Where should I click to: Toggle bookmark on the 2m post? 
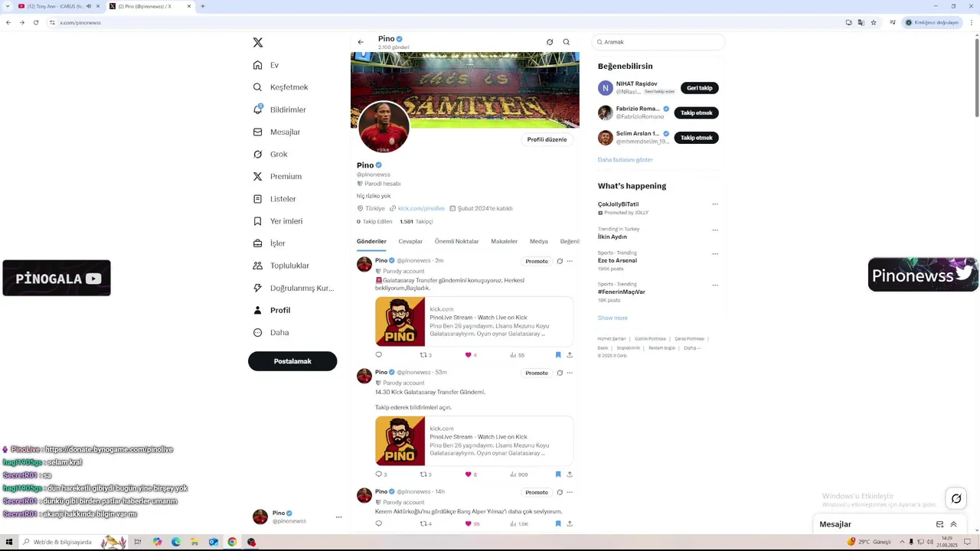(558, 355)
